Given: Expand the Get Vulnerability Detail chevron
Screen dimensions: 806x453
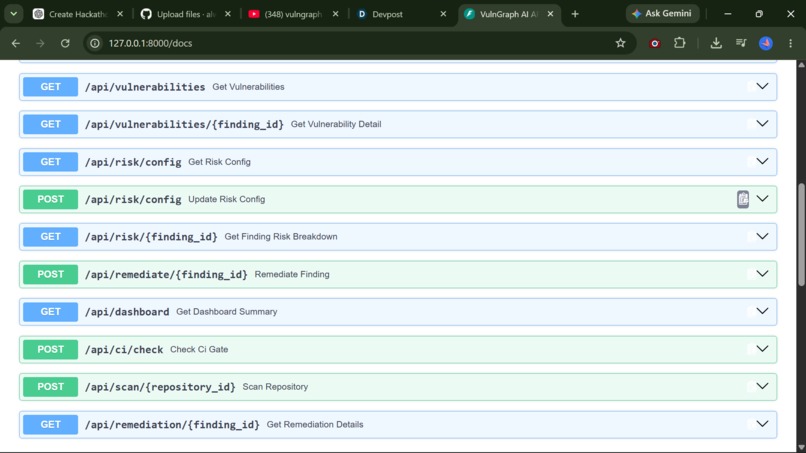Looking at the screenshot, I should tap(762, 124).
